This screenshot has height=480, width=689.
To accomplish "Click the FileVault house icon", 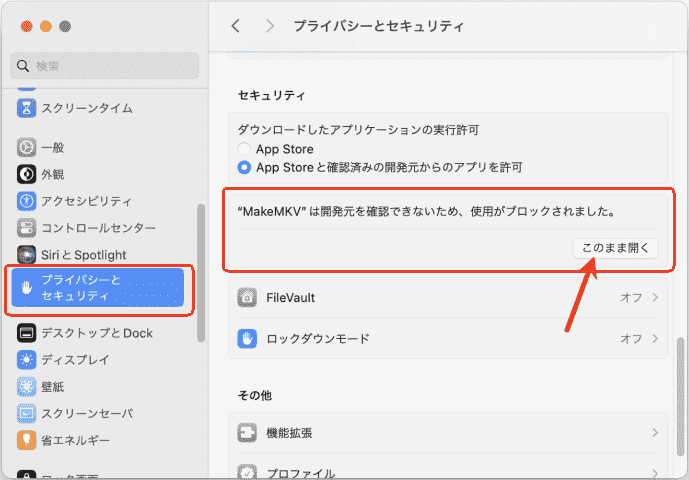I will pos(247,298).
